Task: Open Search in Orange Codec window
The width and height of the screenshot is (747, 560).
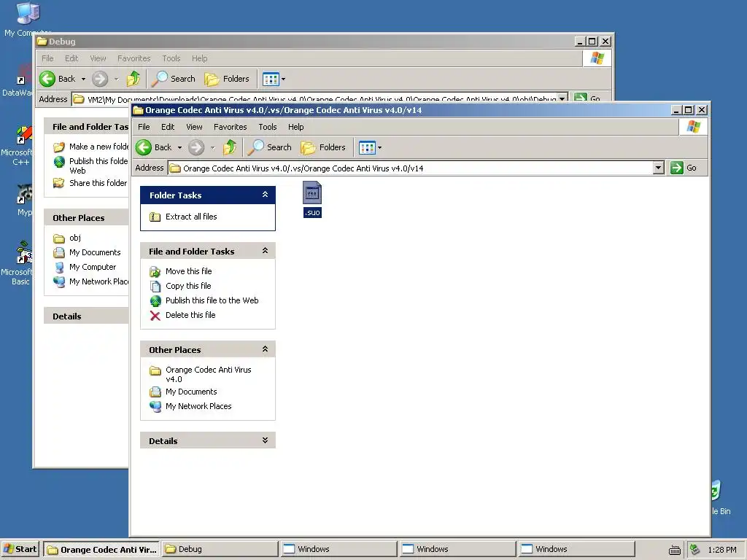Action: click(270, 147)
